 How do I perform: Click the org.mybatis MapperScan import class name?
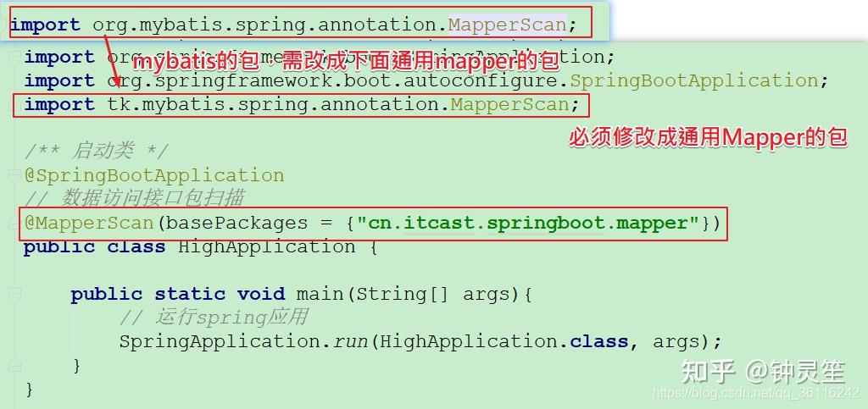[507, 25]
